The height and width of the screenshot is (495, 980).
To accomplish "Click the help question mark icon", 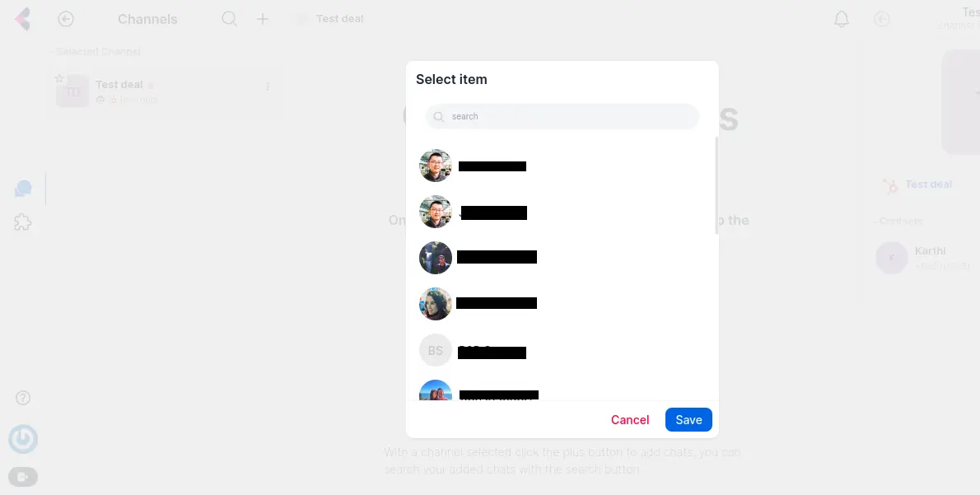I will (x=23, y=398).
